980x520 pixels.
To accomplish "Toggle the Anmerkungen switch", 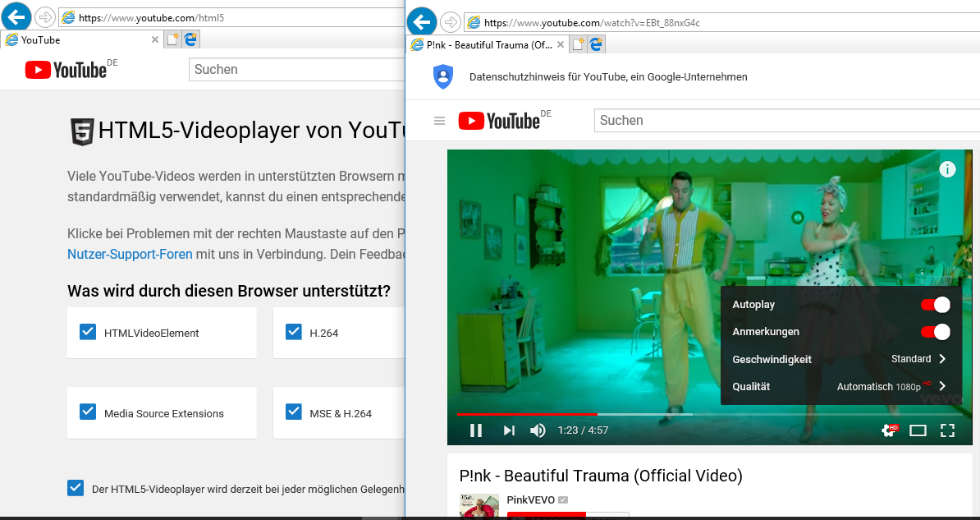I will click(x=936, y=332).
